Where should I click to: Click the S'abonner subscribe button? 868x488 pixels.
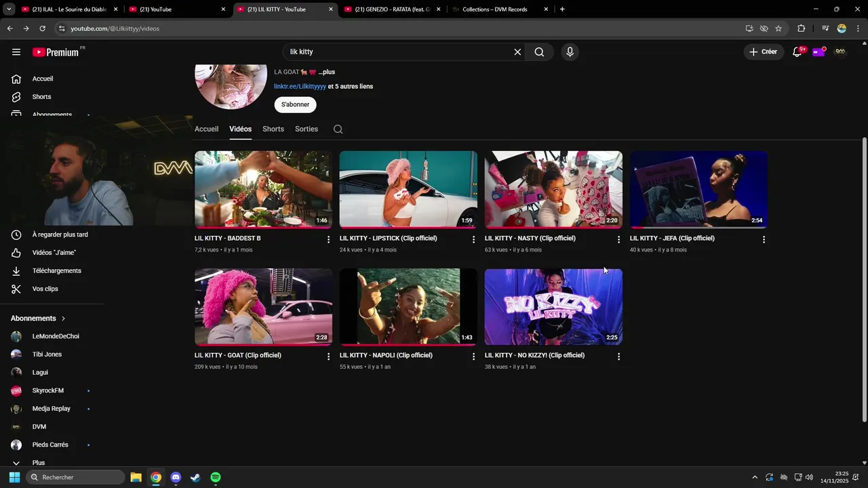click(295, 104)
